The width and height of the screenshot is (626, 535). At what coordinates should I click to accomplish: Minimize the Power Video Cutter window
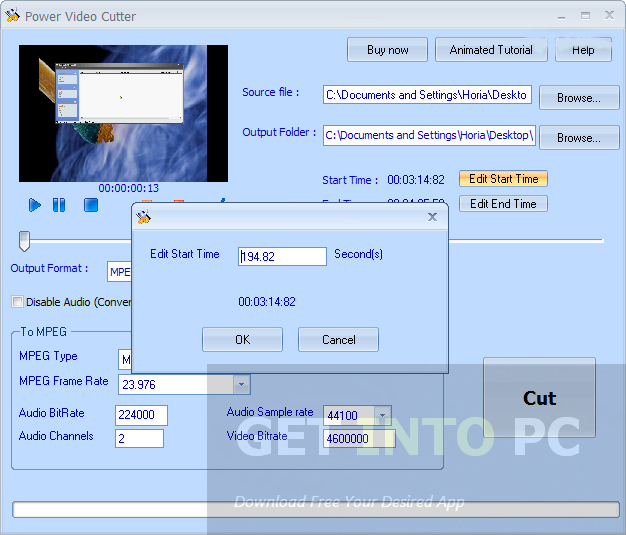pos(562,16)
